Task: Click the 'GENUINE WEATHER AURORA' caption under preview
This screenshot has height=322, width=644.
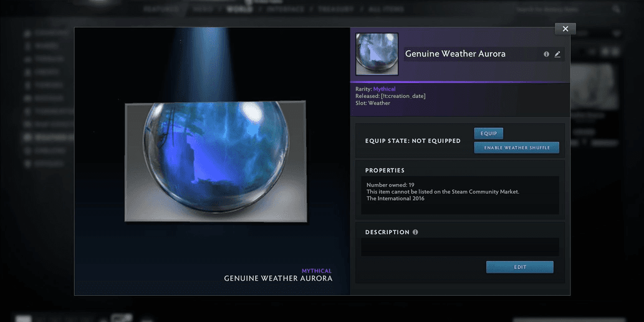Action: coord(278,278)
